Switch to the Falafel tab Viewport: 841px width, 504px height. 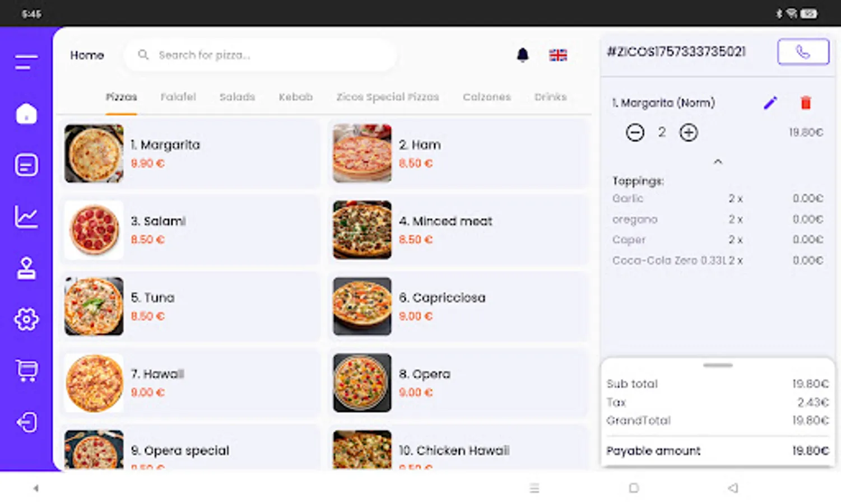click(178, 97)
